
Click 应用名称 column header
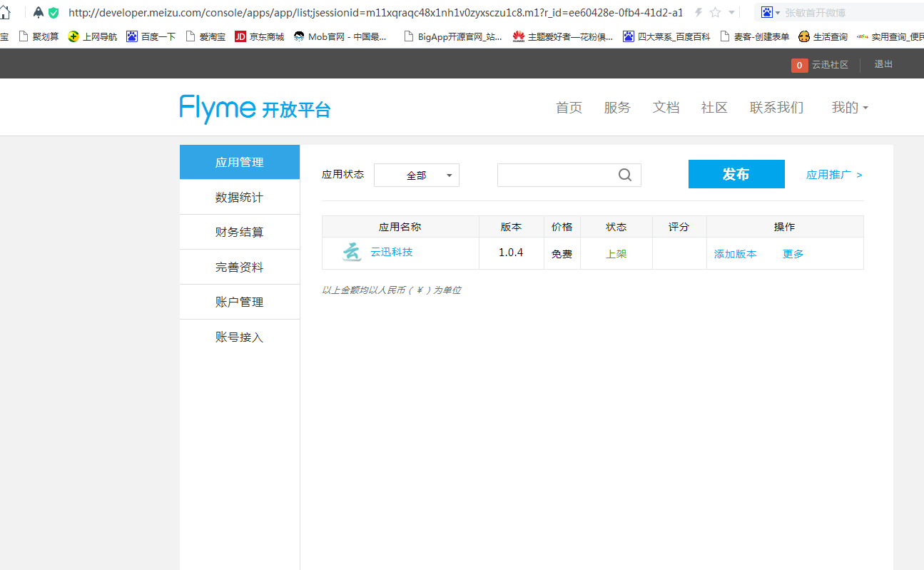tap(400, 227)
